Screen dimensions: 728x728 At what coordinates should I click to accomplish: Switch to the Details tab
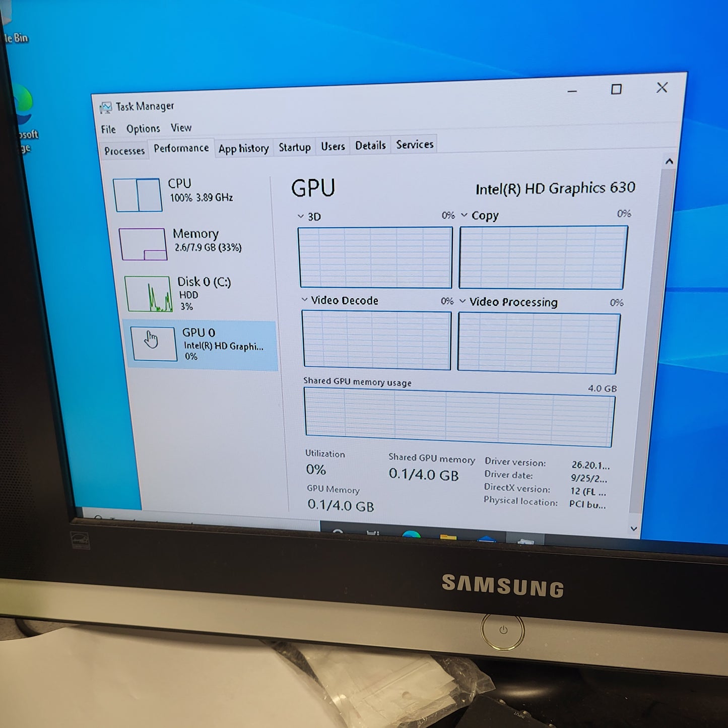(x=370, y=146)
